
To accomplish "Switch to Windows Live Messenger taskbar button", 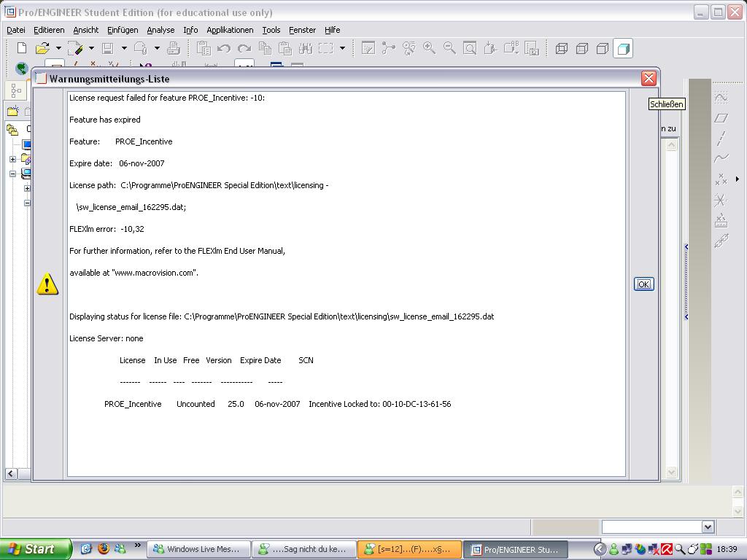I will coord(198,549).
